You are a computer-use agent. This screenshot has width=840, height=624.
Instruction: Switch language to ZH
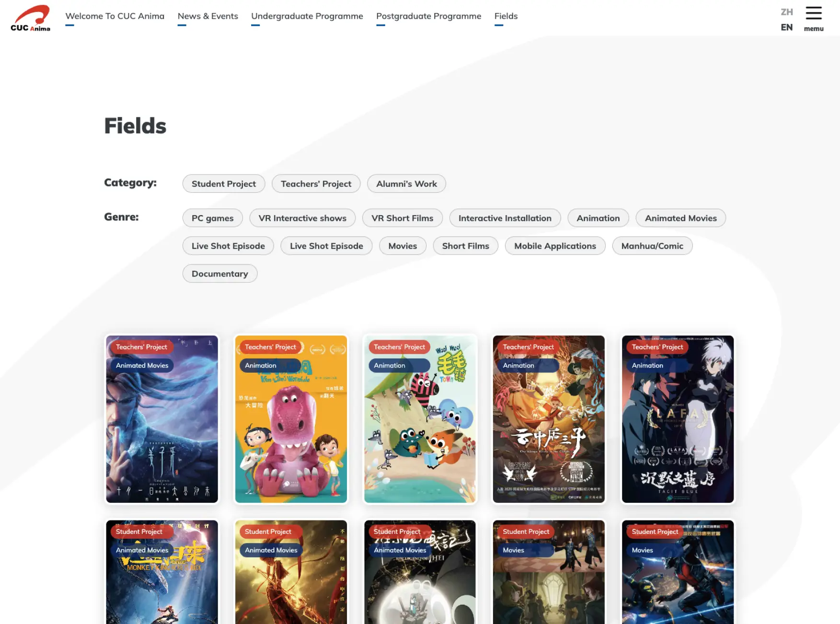786,12
